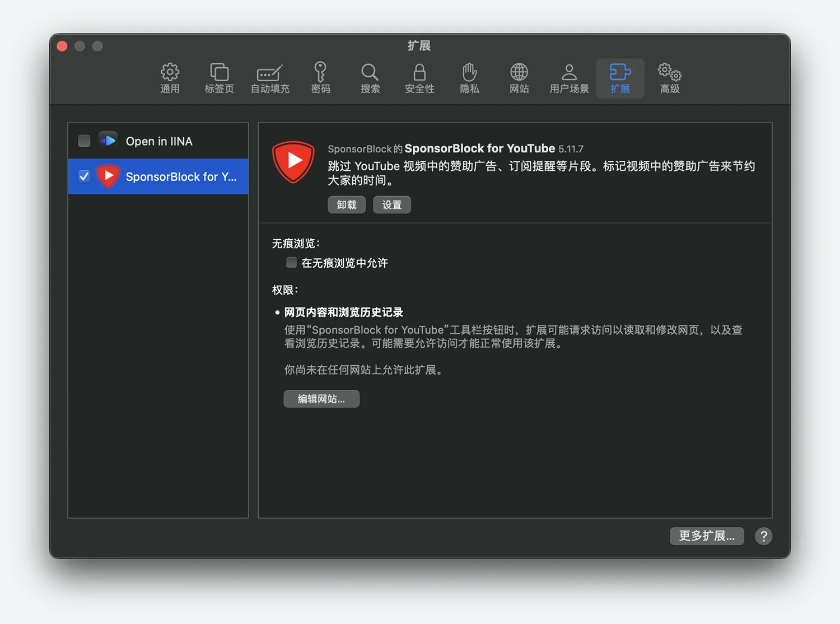Click the 你尚未在任何网站上允许此扩展 text
840x624 pixels.
pyautogui.click(x=365, y=370)
